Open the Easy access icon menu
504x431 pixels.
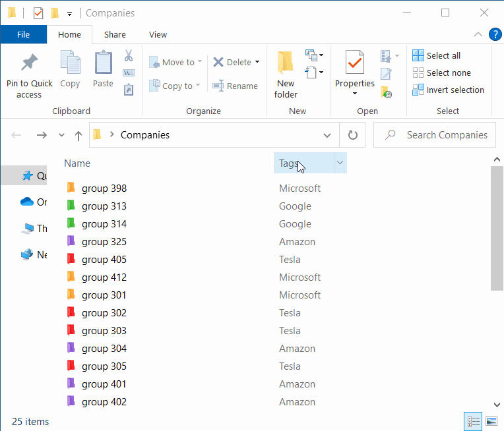click(x=314, y=72)
